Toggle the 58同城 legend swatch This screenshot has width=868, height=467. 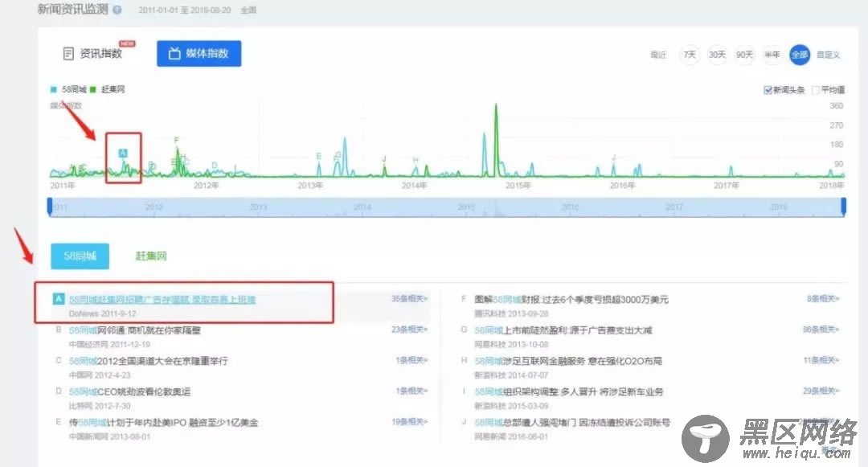pos(54,89)
